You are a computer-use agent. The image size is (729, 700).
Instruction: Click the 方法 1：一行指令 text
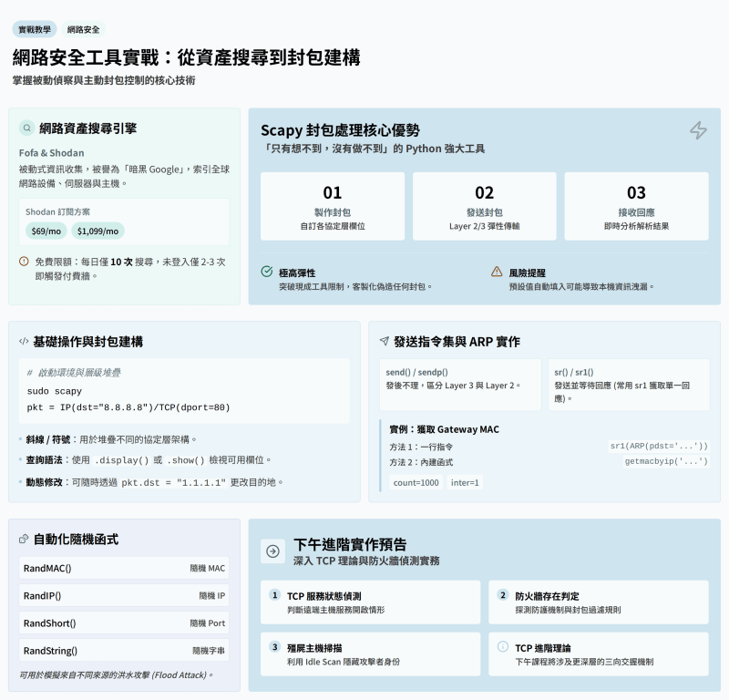coord(421,447)
